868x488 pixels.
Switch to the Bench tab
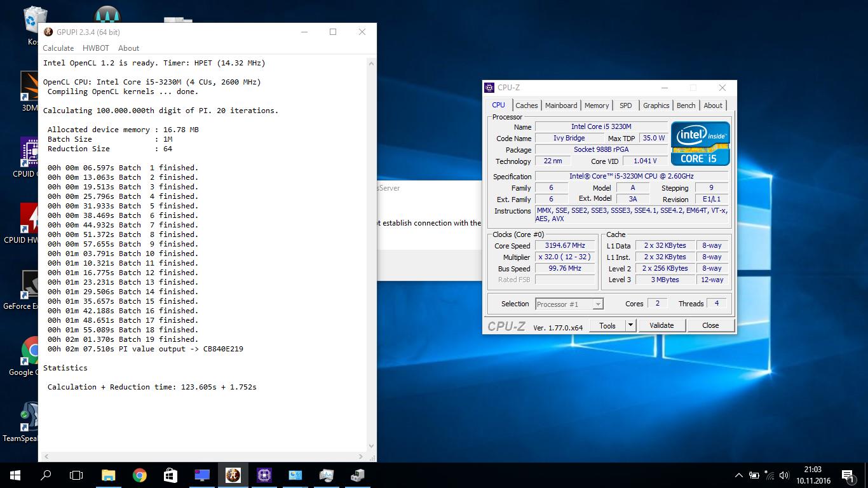pyautogui.click(x=686, y=105)
